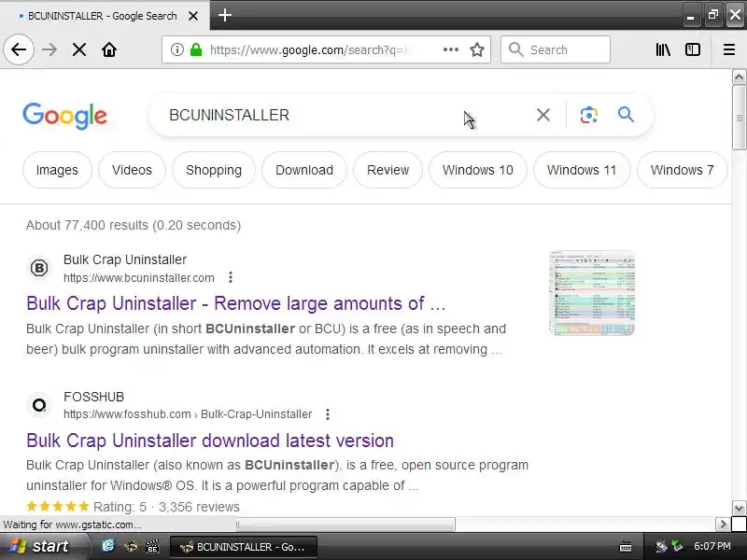
Task: Select the BCUNINSTALLER taskbar window button
Action: pos(244,547)
